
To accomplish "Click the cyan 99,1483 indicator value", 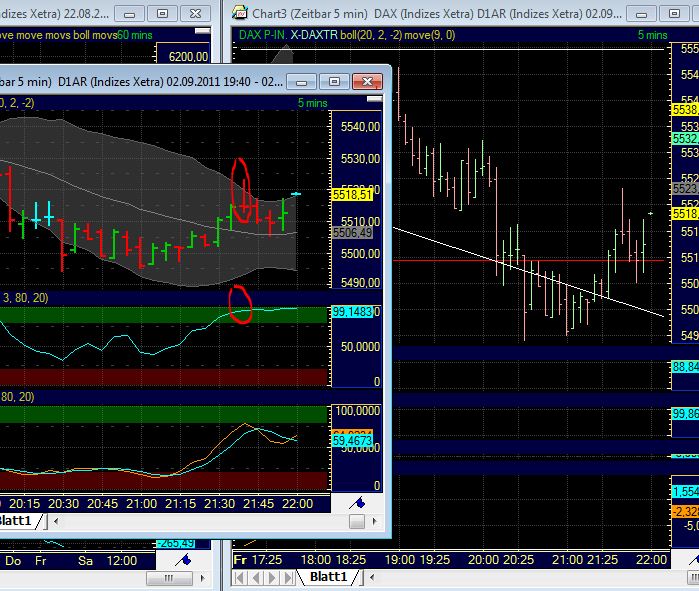I will pyautogui.click(x=352, y=312).
